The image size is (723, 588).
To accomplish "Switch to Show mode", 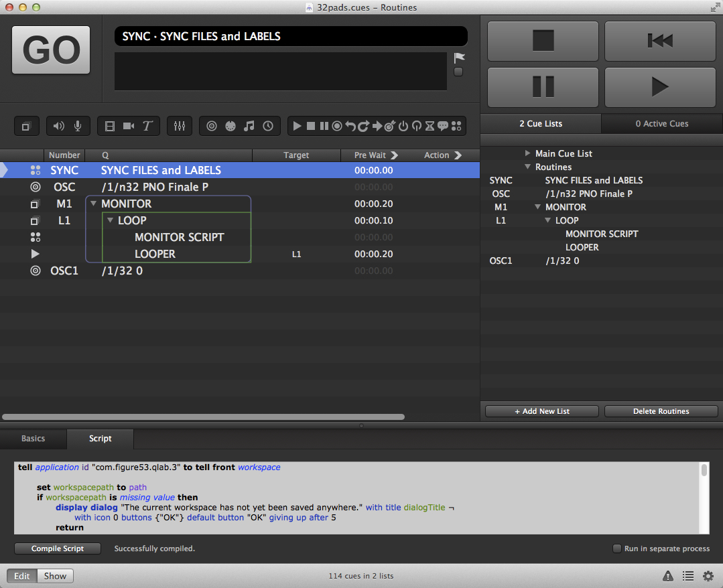I will pyautogui.click(x=55, y=576).
